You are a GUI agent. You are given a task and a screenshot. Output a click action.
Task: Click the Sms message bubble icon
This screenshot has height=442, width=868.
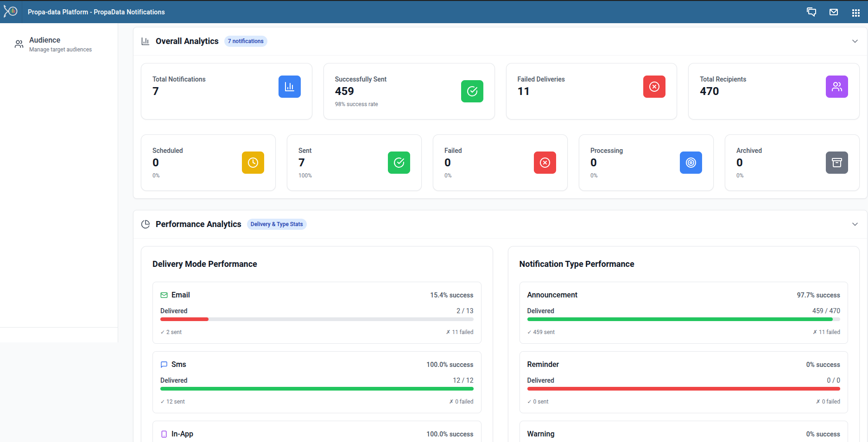click(x=164, y=364)
